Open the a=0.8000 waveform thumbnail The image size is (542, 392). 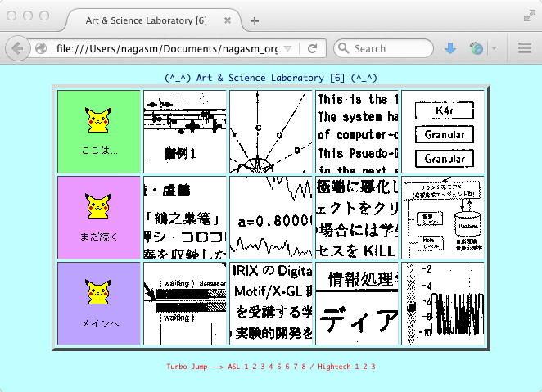271,218
